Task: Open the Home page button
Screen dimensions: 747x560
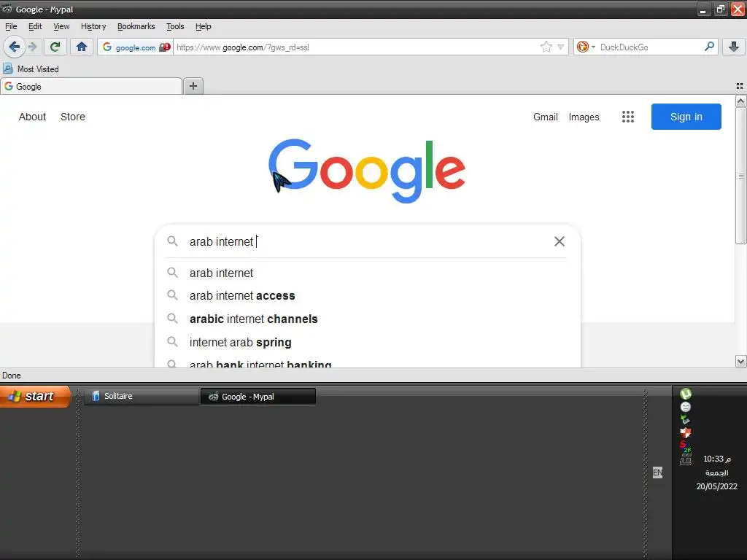Action: [x=82, y=47]
